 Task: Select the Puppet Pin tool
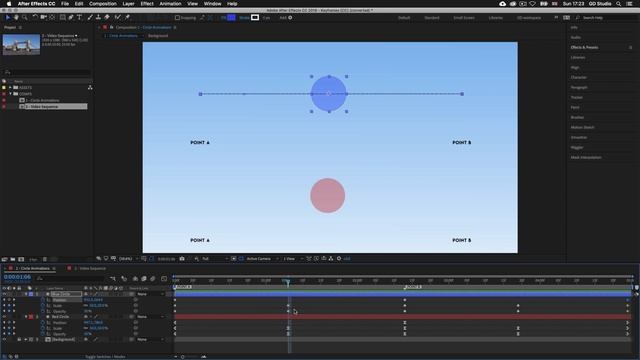[x=127, y=18]
